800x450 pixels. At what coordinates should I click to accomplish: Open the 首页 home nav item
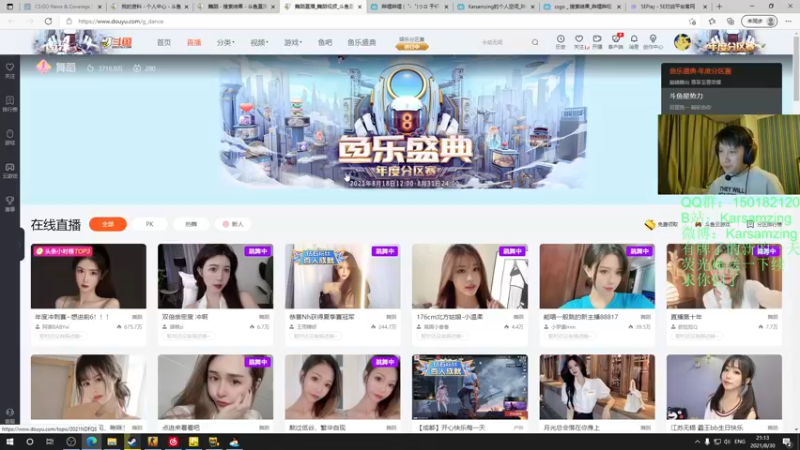164,42
